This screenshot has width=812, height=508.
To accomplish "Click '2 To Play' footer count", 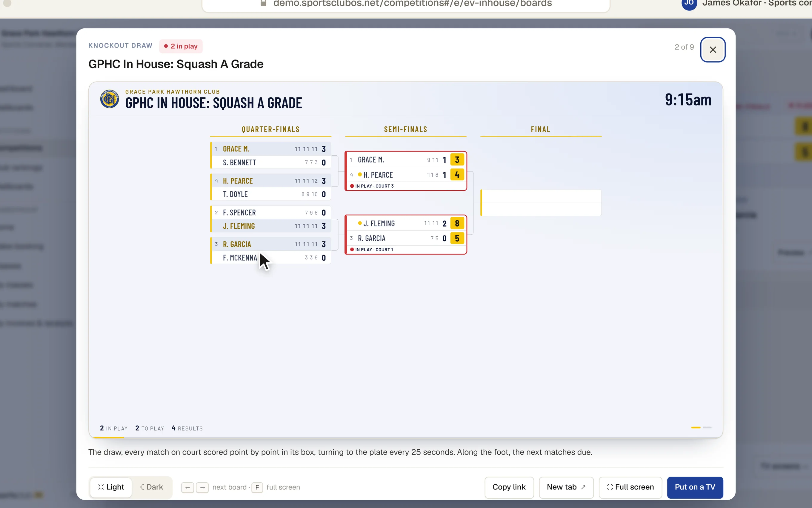I will 150,428.
